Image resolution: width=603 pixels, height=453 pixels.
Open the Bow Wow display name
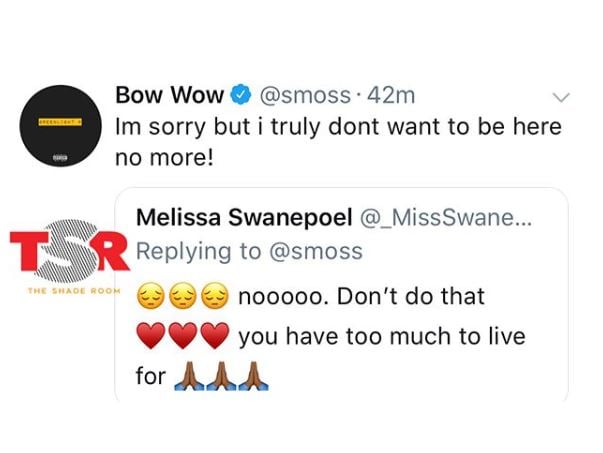point(170,95)
